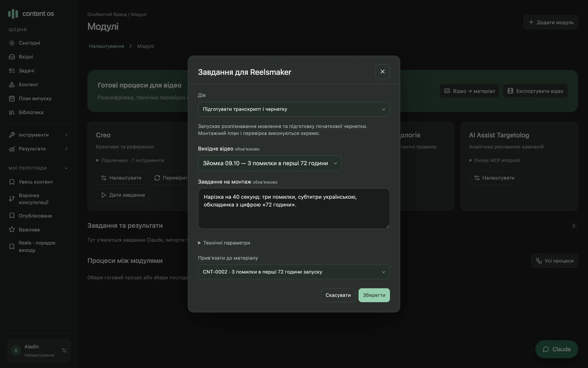Click the Увесь контент bookmark icon
The width and height of the screenshot is (588, 368).
point(12,182)
